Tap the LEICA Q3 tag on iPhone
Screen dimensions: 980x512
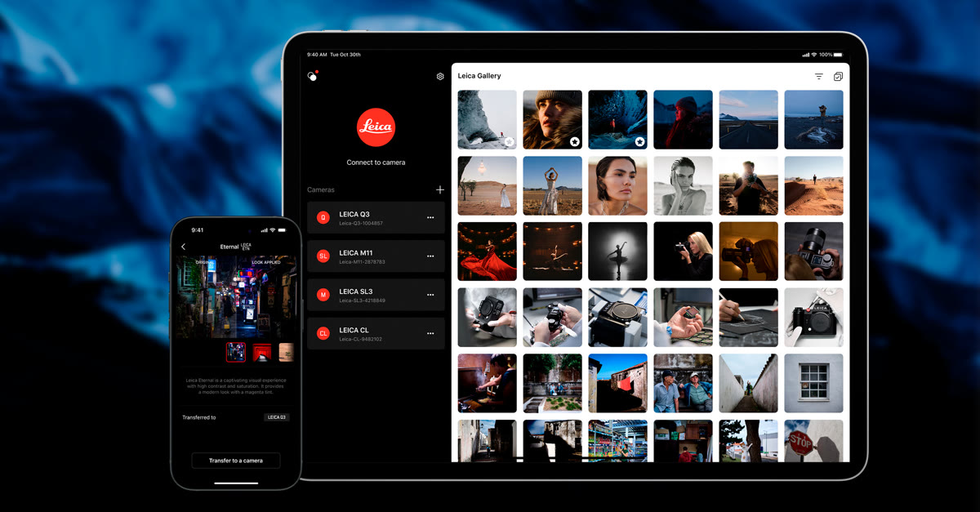tap(277, 417)
